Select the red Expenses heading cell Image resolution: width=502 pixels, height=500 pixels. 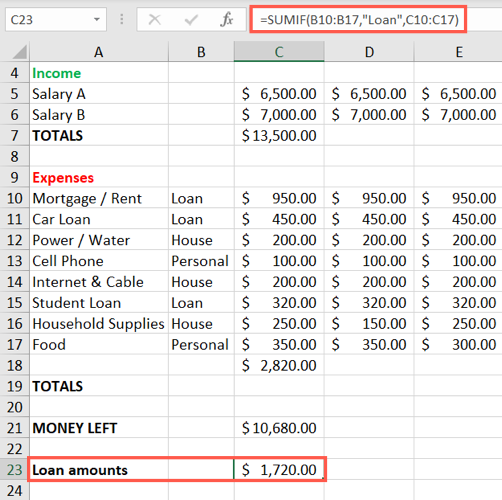[99, 178]
